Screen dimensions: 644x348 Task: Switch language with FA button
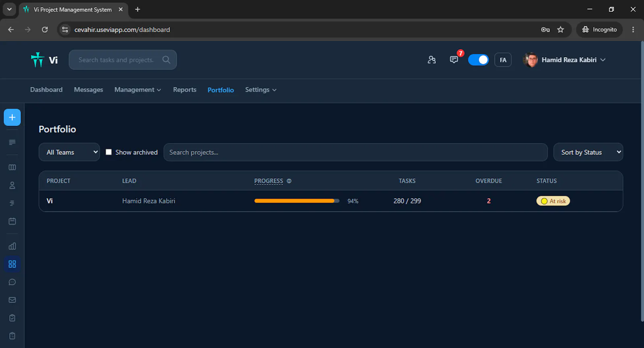tap(503, 60)
